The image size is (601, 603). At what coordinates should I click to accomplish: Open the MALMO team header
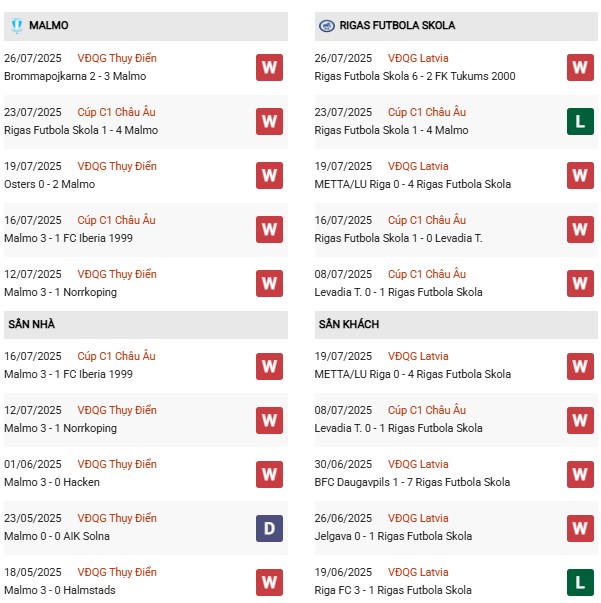[x=49, y=25]
